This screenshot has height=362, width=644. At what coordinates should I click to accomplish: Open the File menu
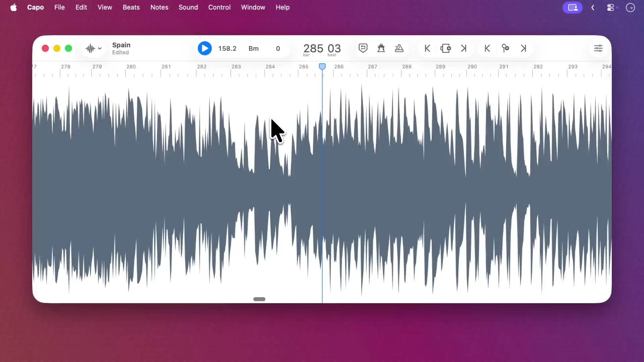coord(59,7)
